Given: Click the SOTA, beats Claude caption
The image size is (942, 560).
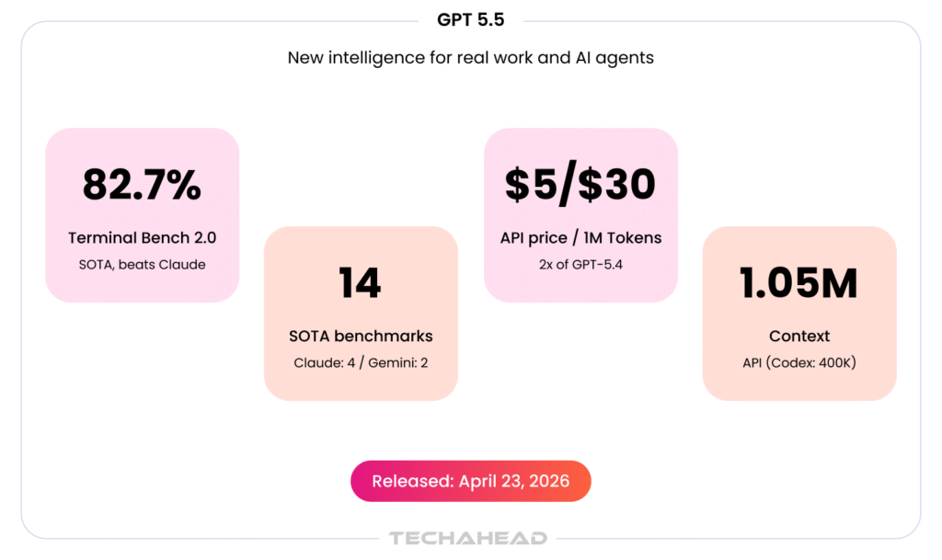Looking at the screenshot, I should pyautogui.click(x=142, y=265).
